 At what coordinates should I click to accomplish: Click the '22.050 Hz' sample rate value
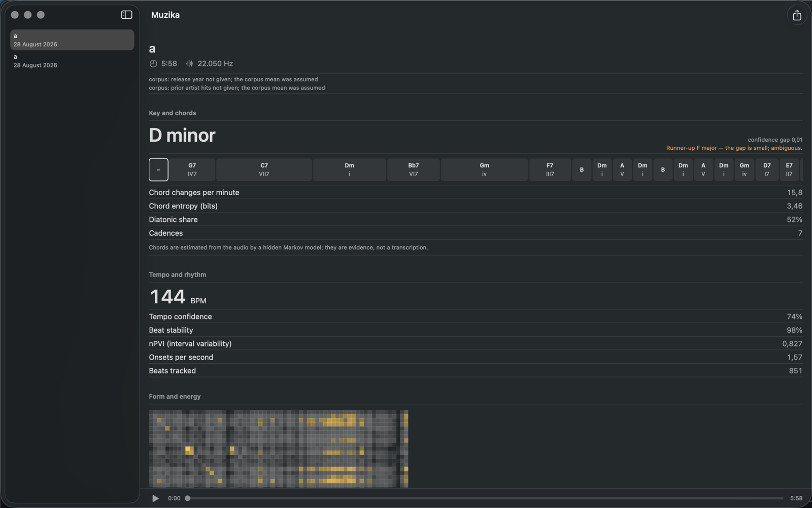point(215,63)
